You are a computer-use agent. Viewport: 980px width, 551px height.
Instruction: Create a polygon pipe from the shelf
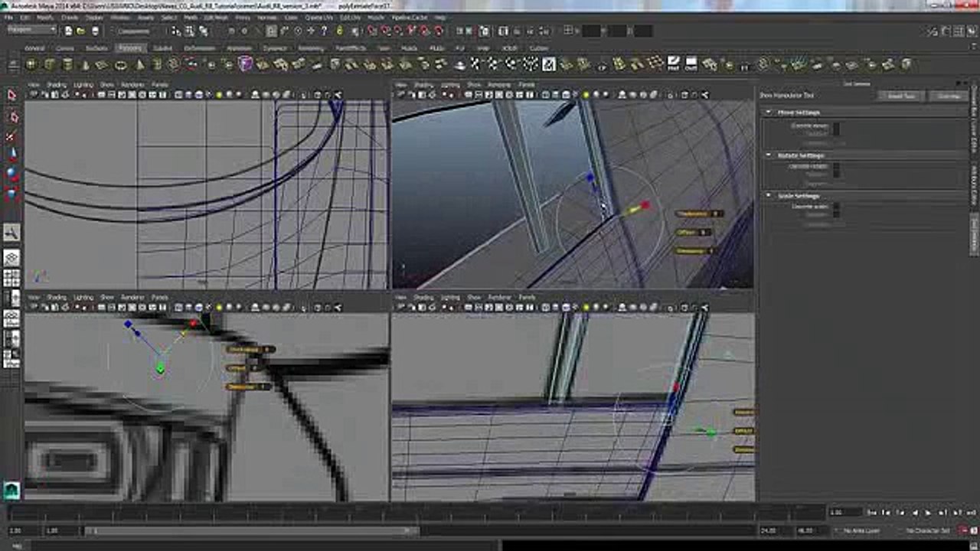[x=157, y=65]
